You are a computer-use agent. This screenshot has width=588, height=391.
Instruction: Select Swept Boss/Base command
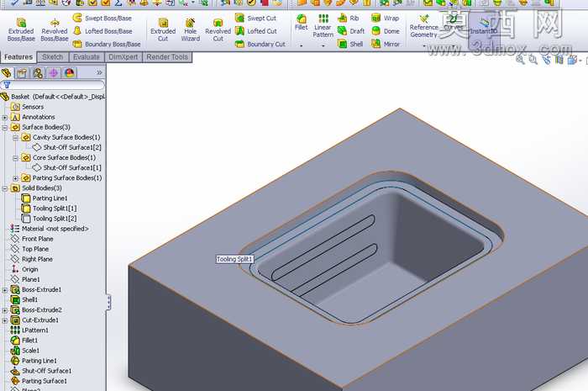coord(102,18)
